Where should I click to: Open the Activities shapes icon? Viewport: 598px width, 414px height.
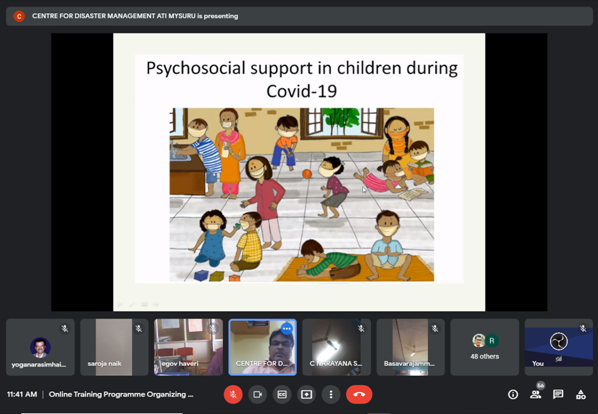(x=580, y=394)
